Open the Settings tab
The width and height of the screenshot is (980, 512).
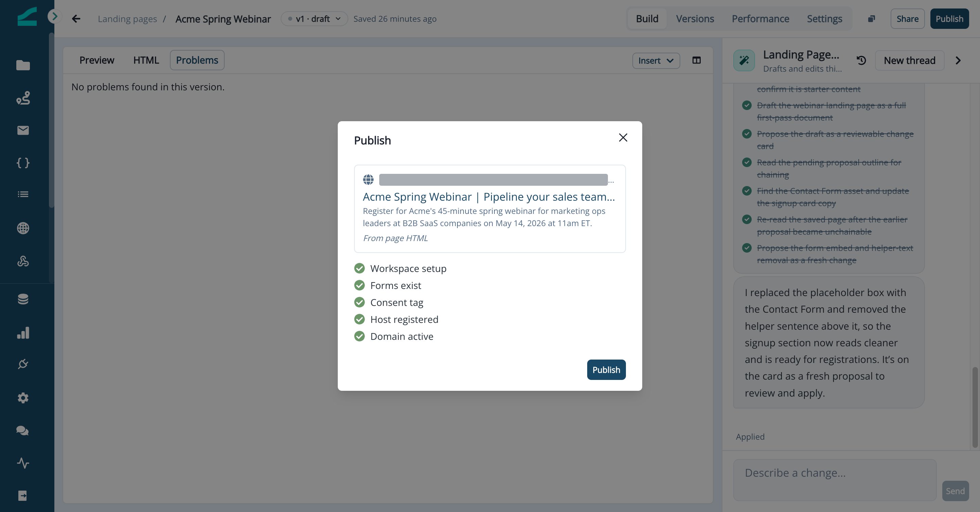(824, 19)
